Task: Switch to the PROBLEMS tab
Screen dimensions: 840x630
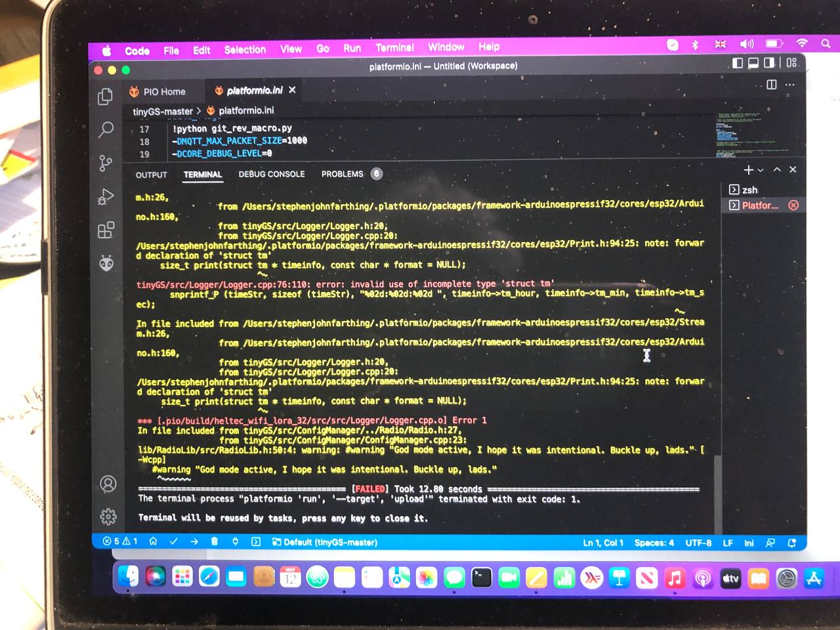Action: coord(342,174)
